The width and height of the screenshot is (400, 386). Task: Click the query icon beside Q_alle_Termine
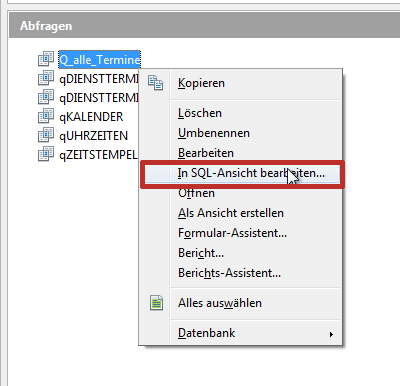coord(46,59)
